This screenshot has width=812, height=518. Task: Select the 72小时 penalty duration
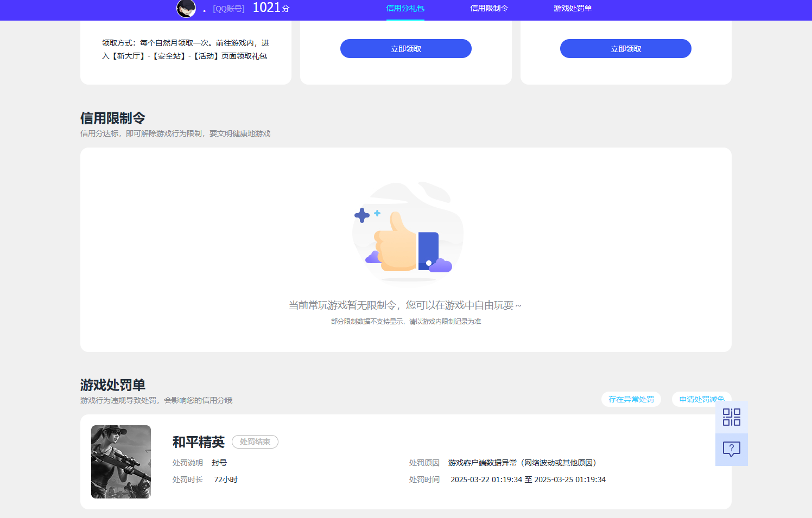coord(226,479)
